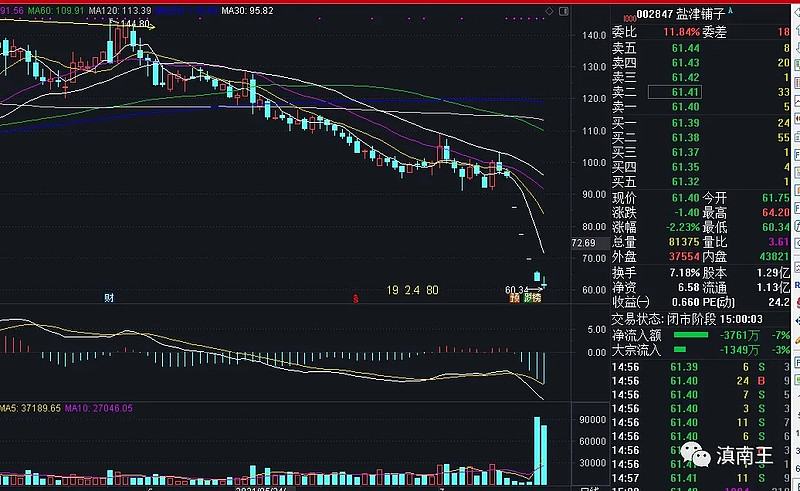The width and height of the screenshot is (800, 491).
Task: Click the 收益(一) 0.660 value
Action: click(686, 303)
